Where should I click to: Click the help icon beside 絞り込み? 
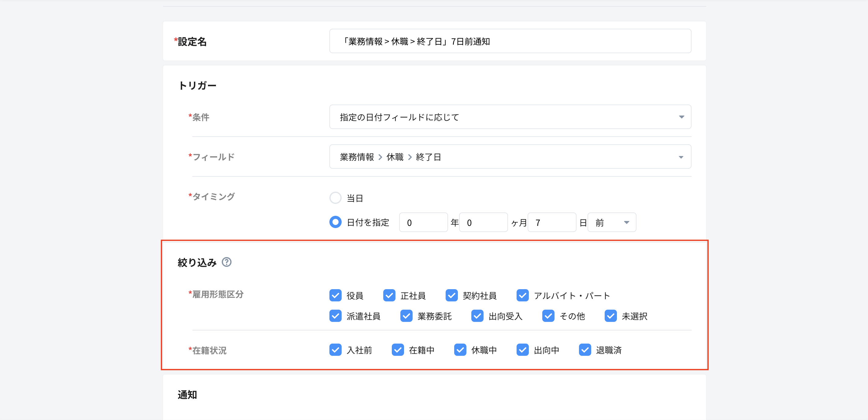click(226, 262)
